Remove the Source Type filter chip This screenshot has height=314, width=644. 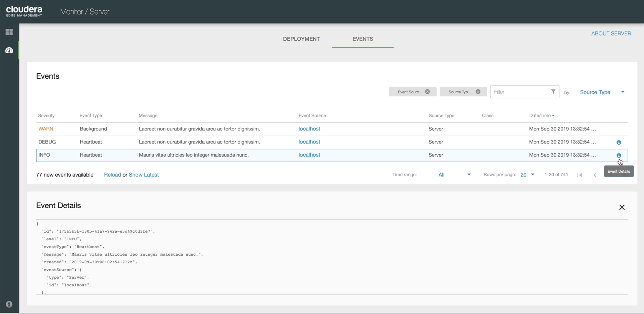pyautogui.click(x=478, y=92)
